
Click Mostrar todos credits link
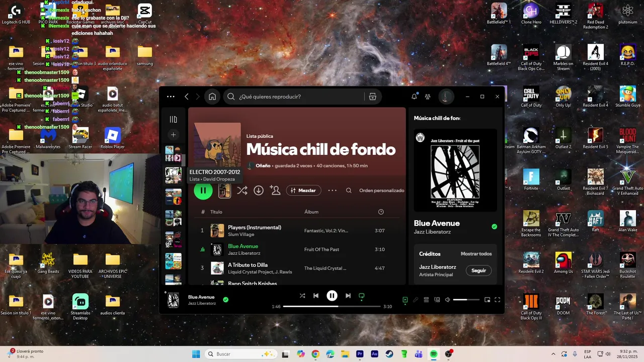coord(476,254)
